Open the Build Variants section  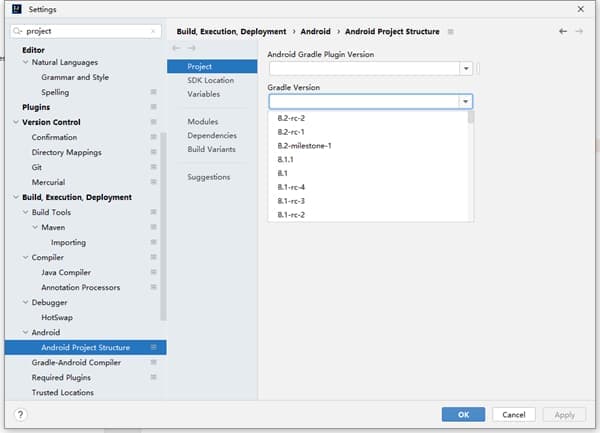coord(211,149)
